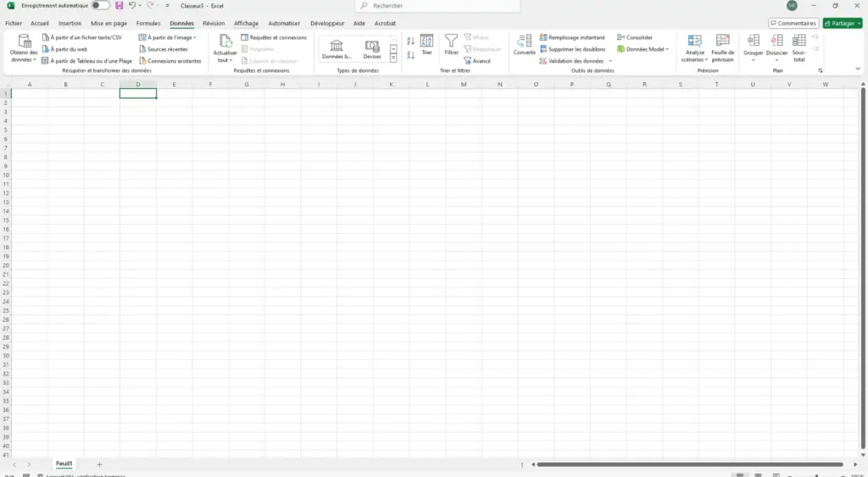Select column header D
Image resolution: width=868 pixels, height=477 pixels.
138,85
